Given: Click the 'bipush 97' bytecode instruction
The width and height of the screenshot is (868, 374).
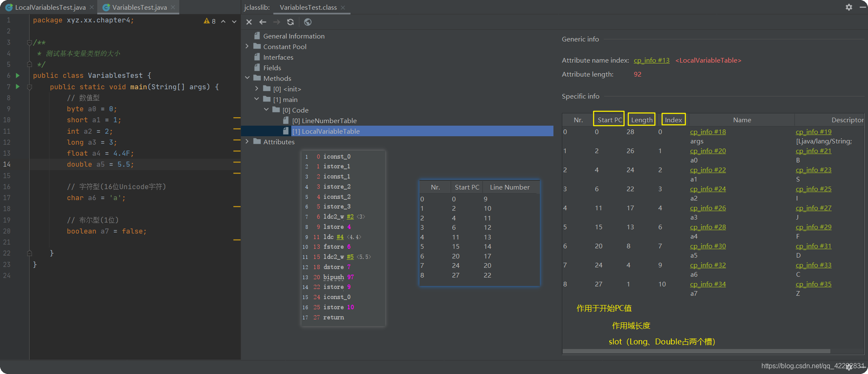Looking at the screenshot, I should tap(339, 277).
